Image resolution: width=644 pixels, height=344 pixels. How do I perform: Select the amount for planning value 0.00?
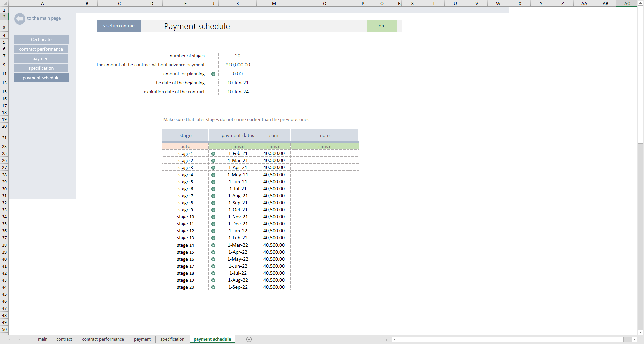coord(238,74)
